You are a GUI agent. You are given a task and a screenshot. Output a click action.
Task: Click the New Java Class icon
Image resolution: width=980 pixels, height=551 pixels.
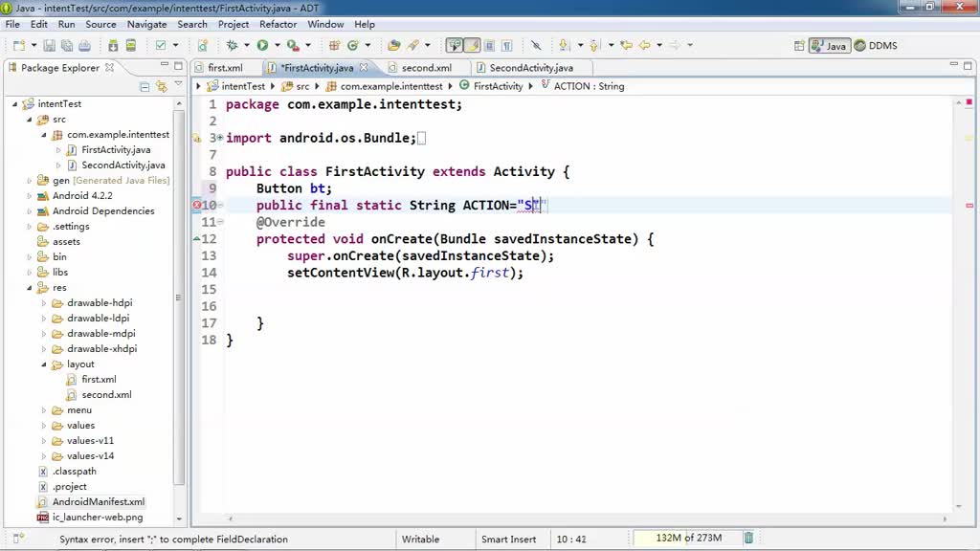tap(352, 46)
